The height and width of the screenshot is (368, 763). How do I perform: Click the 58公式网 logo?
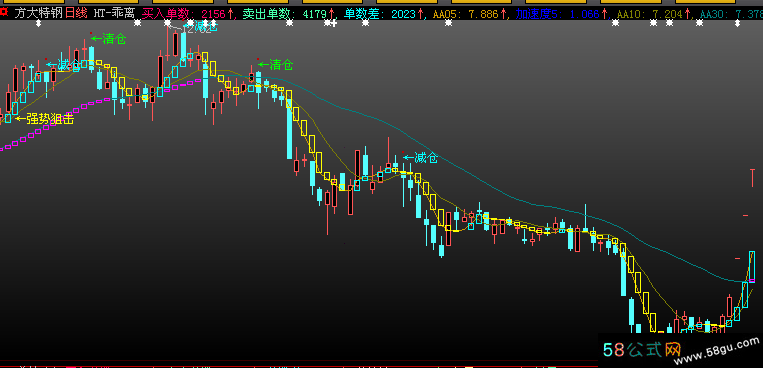coord(641,349)
